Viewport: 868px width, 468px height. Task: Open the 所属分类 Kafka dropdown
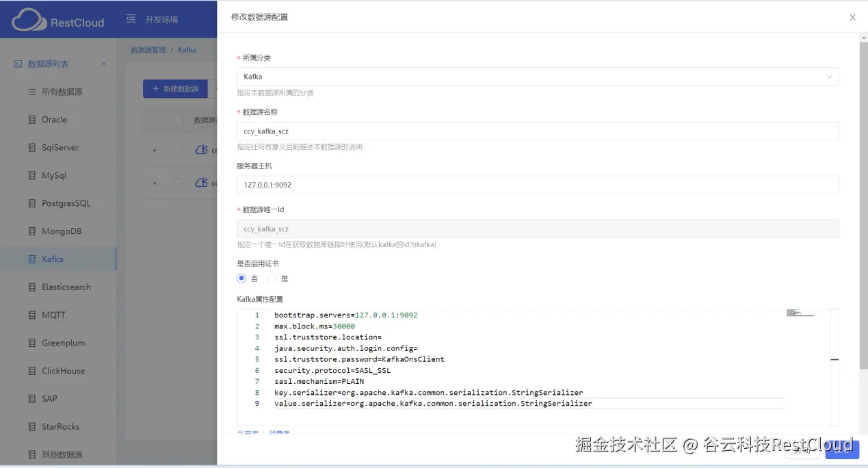point(538,77)
